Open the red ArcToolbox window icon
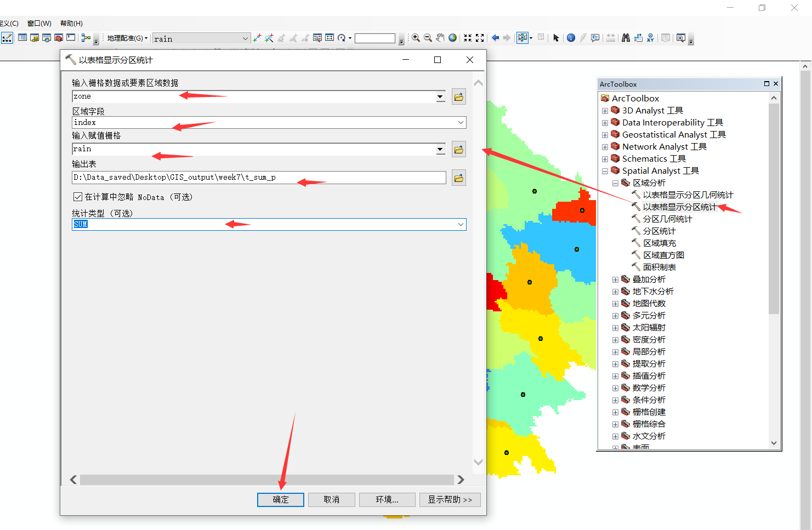Screen dimensions: 812x530 [59, 38]
